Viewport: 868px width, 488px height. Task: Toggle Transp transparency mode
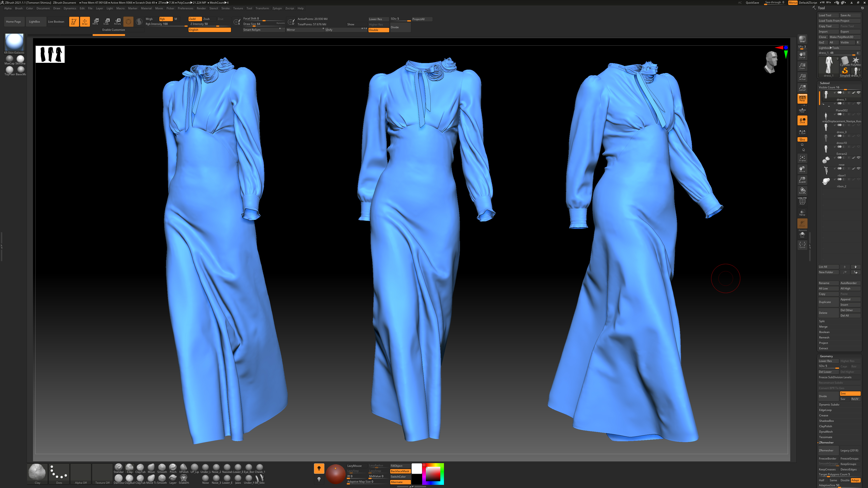[802, 212]
